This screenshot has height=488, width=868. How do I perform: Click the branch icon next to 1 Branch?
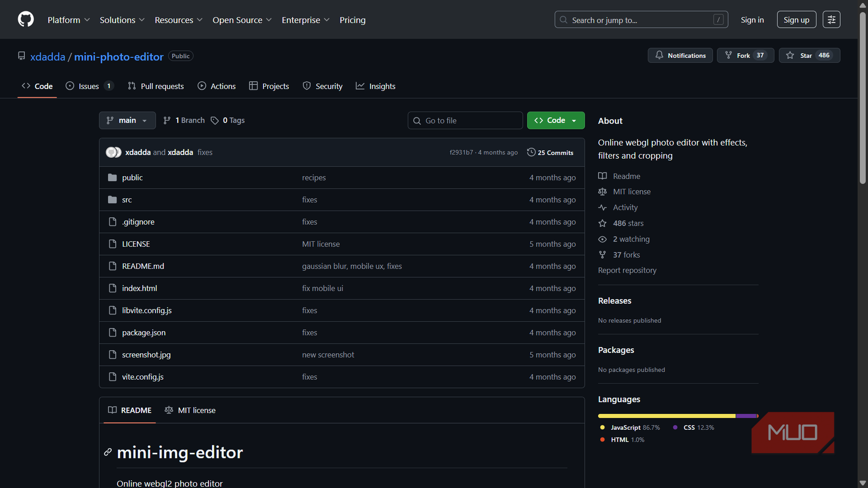tap(167, 120)
